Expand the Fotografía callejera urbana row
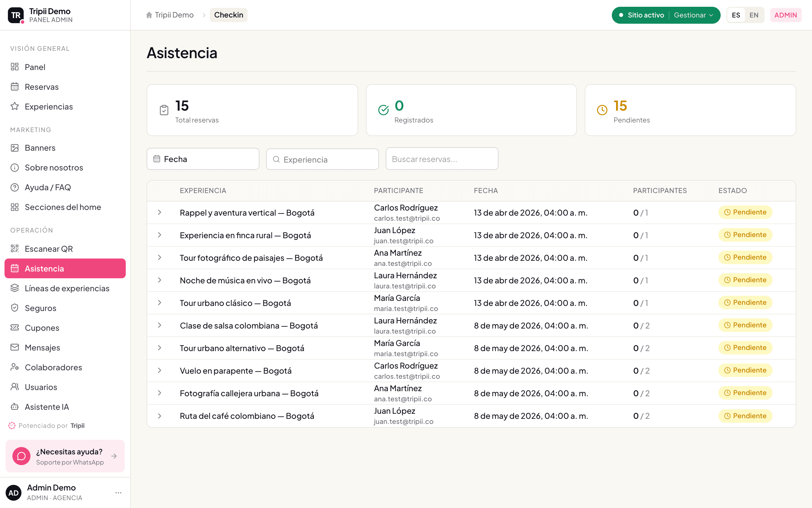The image size is (812, 508). 160,393
